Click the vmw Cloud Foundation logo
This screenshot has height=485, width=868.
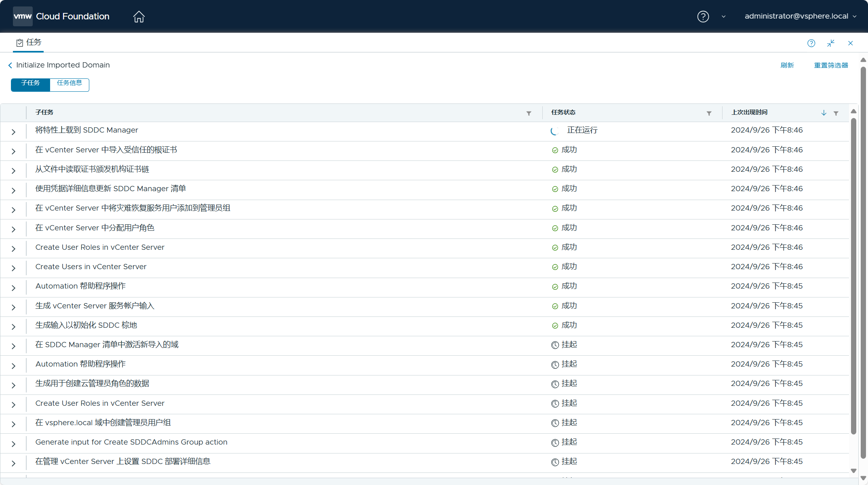click(61, 16)
